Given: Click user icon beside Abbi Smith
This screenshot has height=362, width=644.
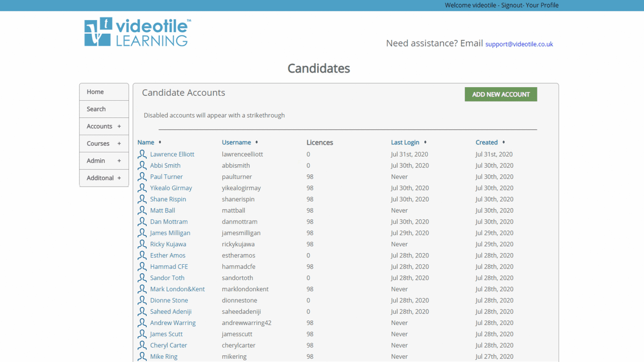Looking at the screenshot, I should click(142, 165).
